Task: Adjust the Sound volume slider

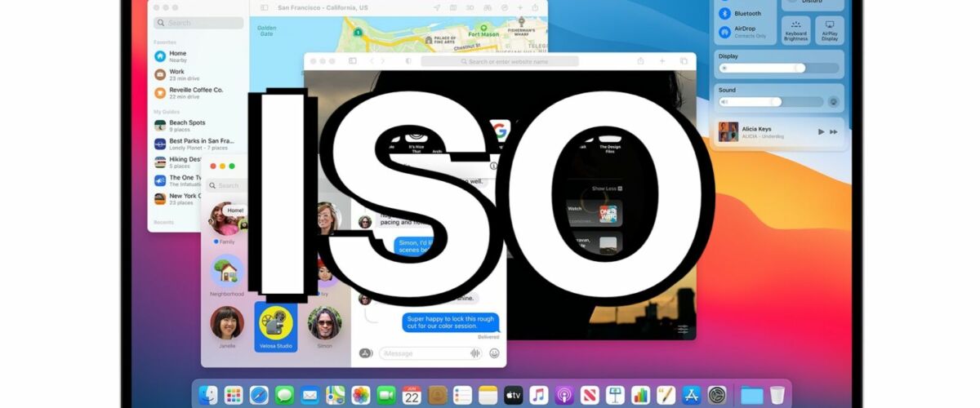Action: (x=770, y=102)
